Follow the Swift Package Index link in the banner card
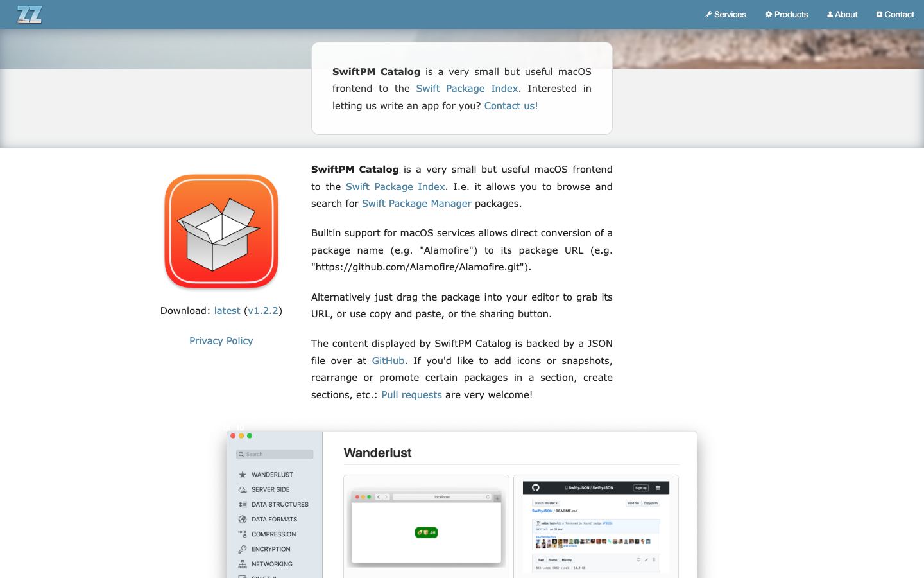This screenshot has height=578, width=924. [x=466, y=89]
